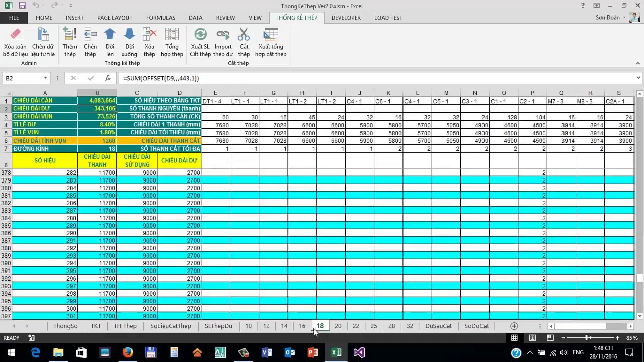Click Import thép dư icon

click(x=223, y=34)
